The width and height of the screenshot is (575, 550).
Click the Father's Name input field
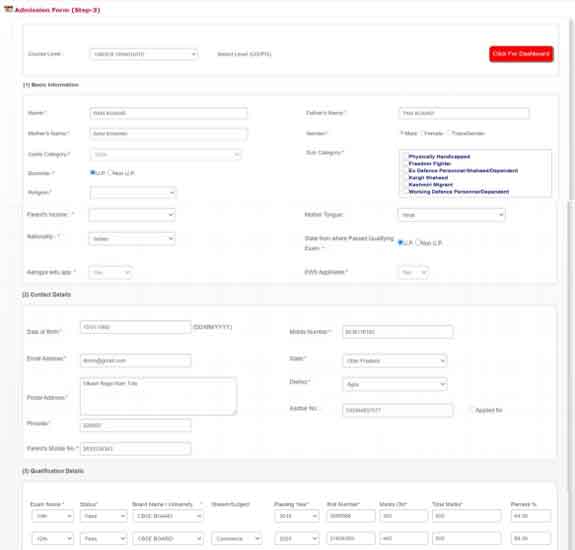click(x=464, y=113)
